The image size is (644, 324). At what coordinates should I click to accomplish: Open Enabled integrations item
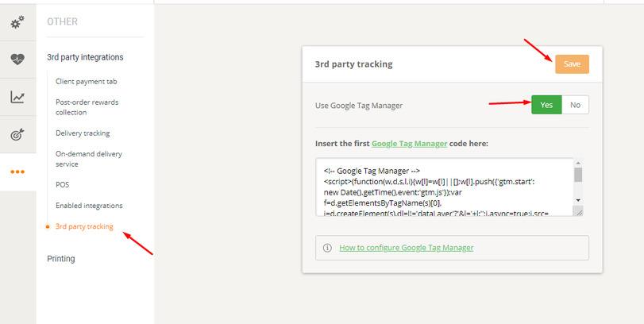(x=89, y=206)
